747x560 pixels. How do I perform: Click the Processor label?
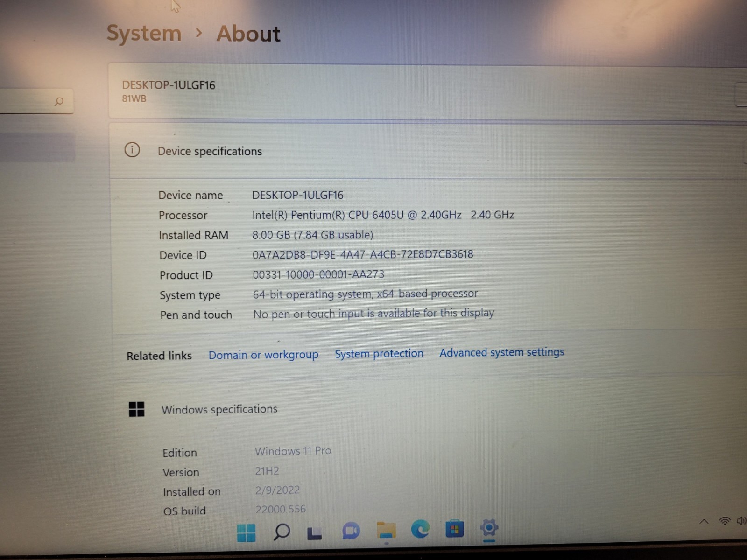(x=183, y=215)
